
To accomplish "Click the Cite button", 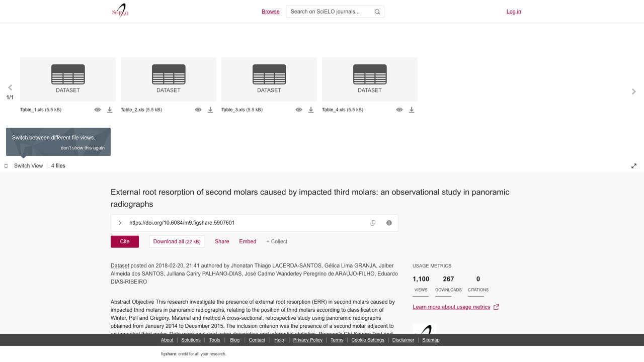I will point(125,241).
